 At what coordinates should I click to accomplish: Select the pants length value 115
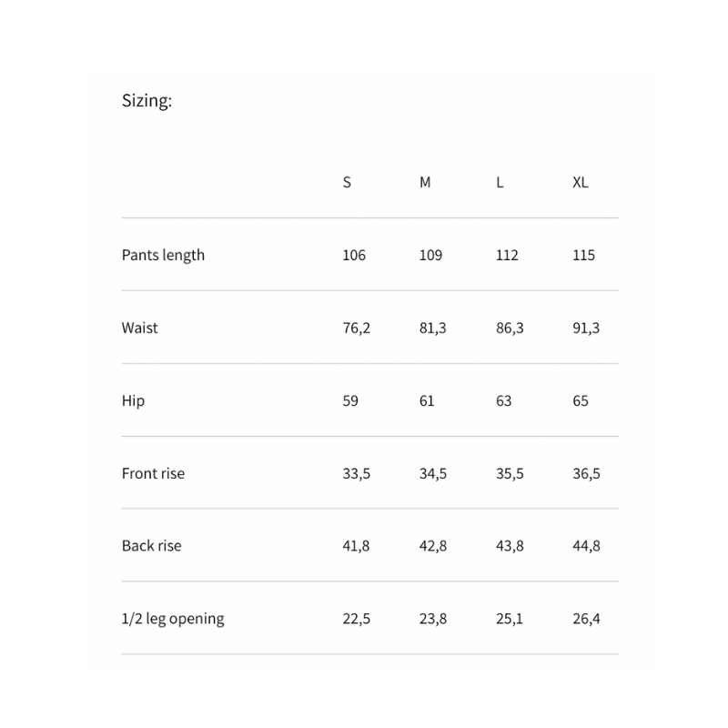(584, 255)
